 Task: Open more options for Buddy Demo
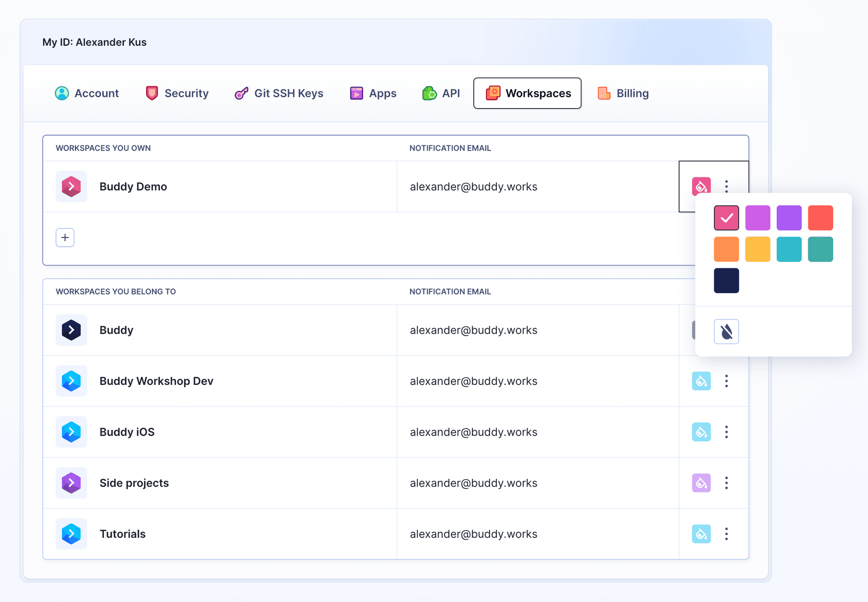point(726,186)
